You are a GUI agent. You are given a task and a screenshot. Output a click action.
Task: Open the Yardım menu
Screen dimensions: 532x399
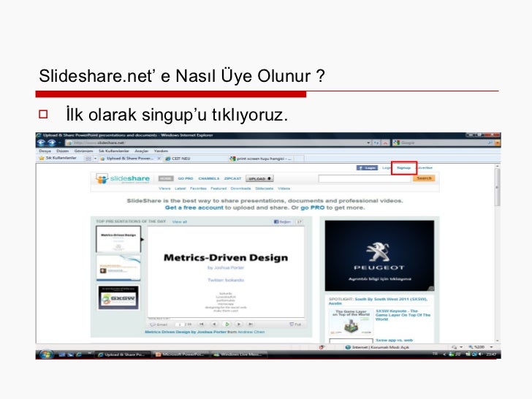[161, 151]
